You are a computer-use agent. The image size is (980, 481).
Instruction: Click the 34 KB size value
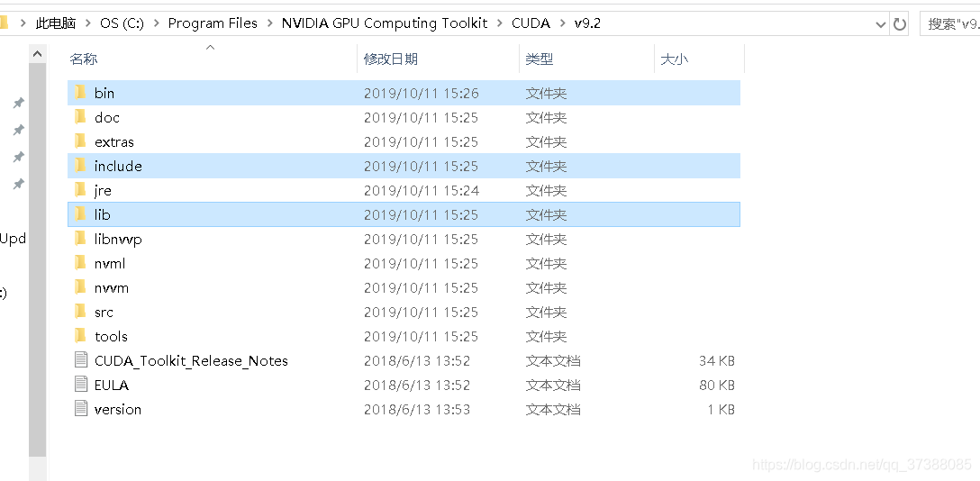click(717, 361)
